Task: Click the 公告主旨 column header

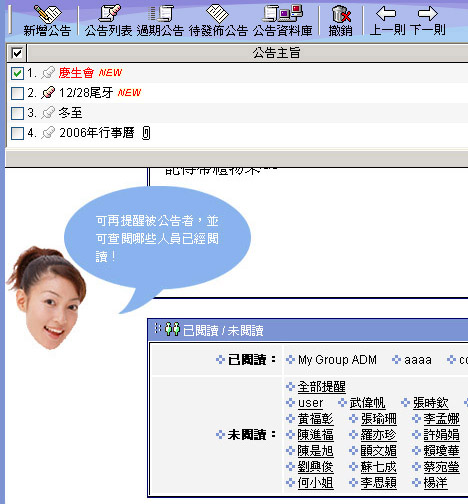Action: point(276,53)
